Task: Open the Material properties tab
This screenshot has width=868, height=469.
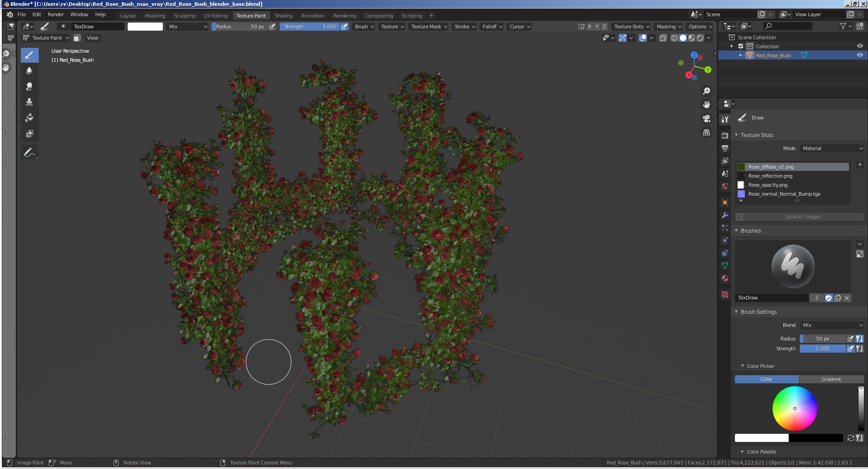Action: pyautogui.click(x=725, y=278)
